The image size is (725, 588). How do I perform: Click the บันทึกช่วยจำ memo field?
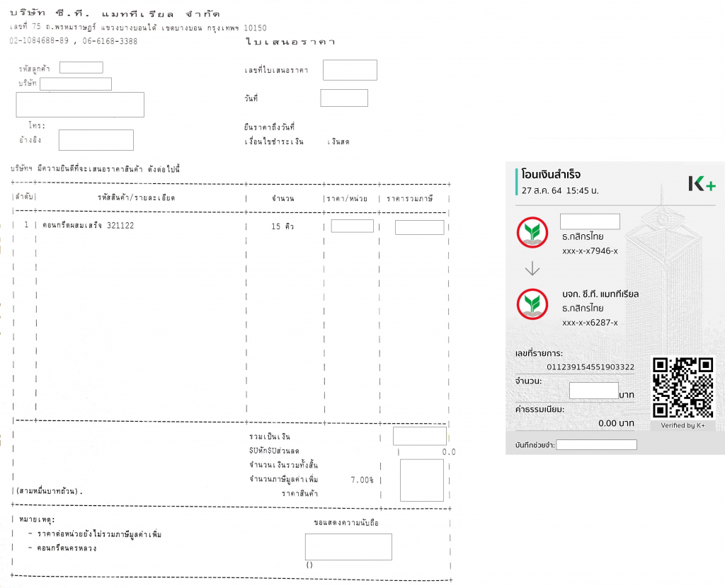[596, 445]
